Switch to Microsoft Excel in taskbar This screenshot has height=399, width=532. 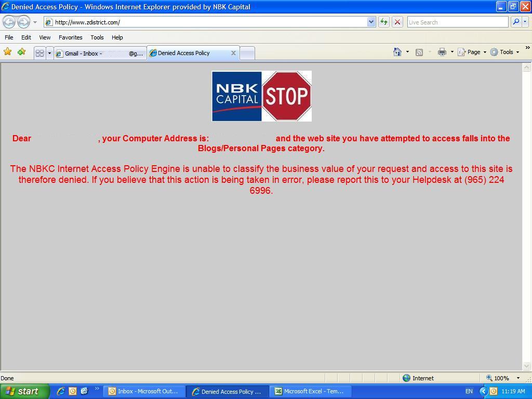click(310, 391)
